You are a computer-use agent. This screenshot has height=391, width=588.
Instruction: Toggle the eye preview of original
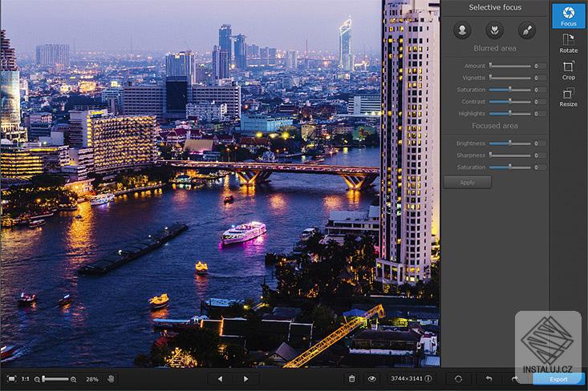coord(371,379)
